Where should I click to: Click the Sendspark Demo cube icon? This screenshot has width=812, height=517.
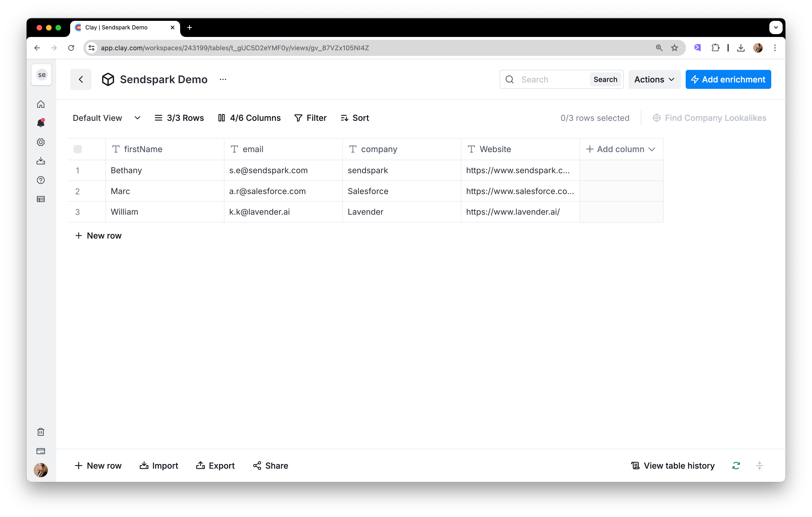(x=108, y=80)
